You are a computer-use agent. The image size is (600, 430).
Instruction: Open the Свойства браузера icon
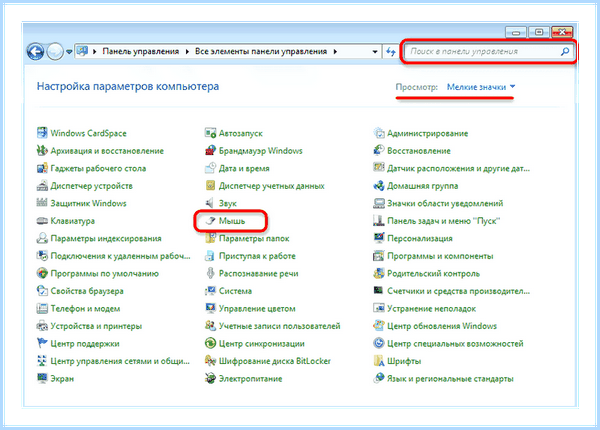point(42,291)
